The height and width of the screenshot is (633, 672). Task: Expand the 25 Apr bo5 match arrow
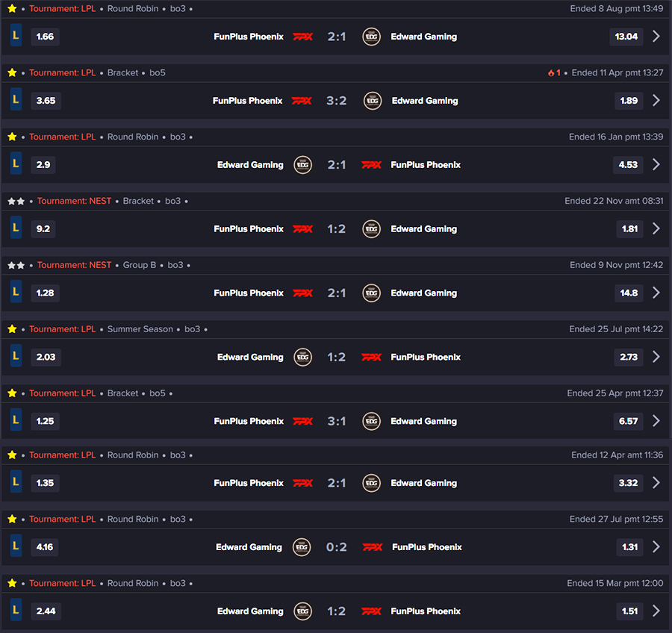pos(656,421)
